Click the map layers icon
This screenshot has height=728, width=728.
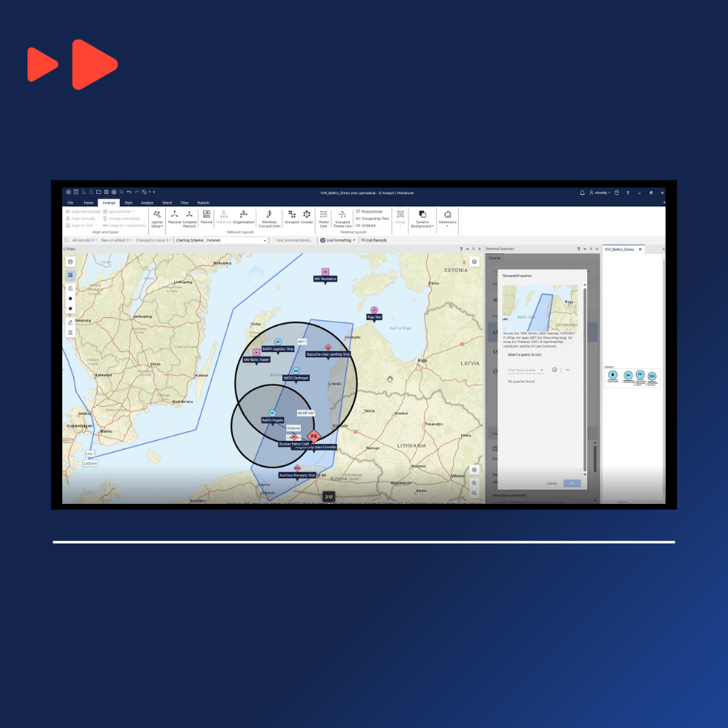(475, 262)
